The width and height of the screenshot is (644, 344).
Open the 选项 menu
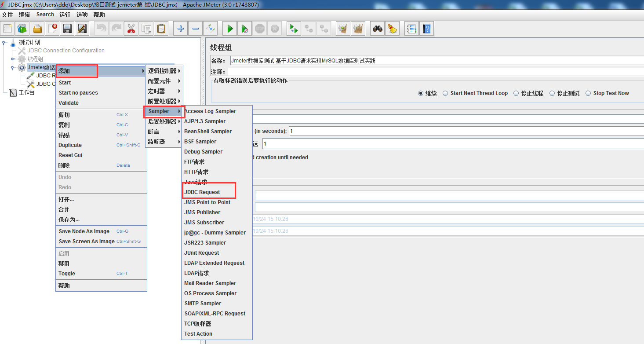coord(82,14)
